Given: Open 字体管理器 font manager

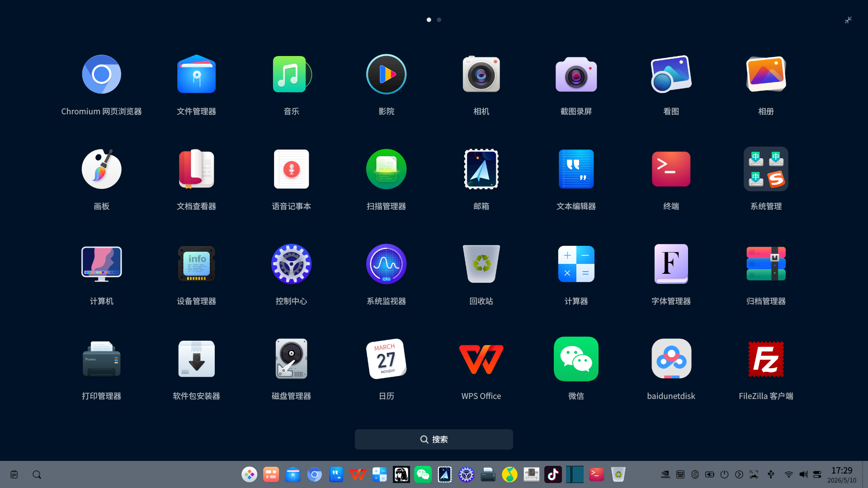Looking at the screenshot, I should point(671,264).
